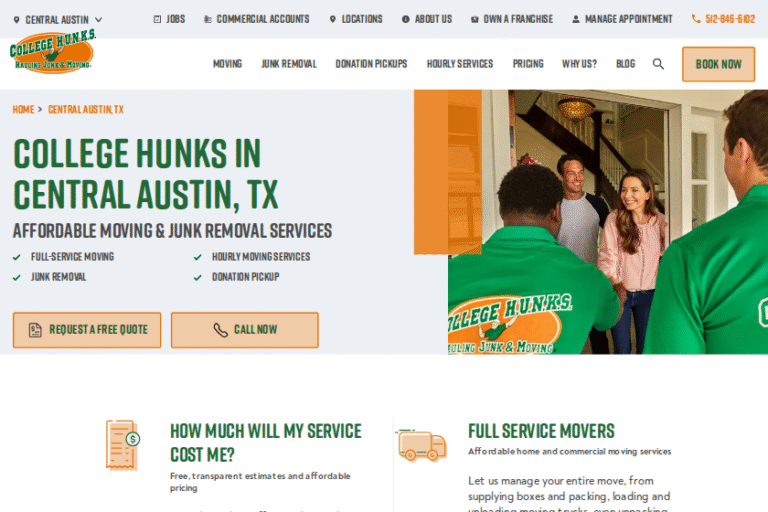The width and height of the screenshot is (768, 512).
Task: Open the Own a Franchise link
Action: click(517, 19)
